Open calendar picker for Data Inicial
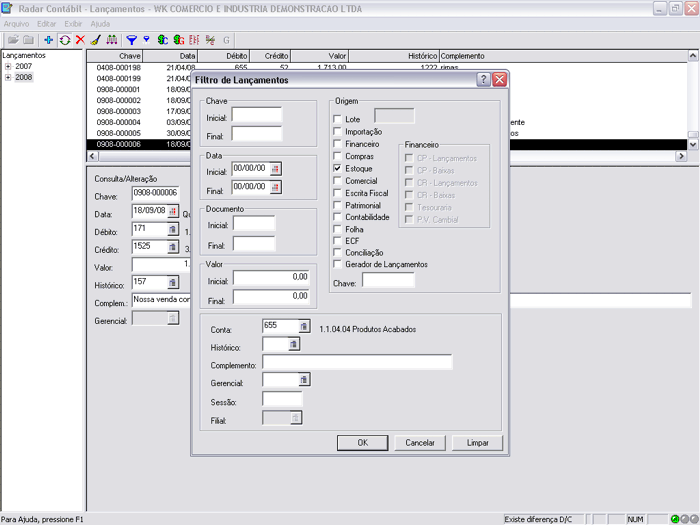700x525 pixels. pyautogui.click(x=276, y=169)
